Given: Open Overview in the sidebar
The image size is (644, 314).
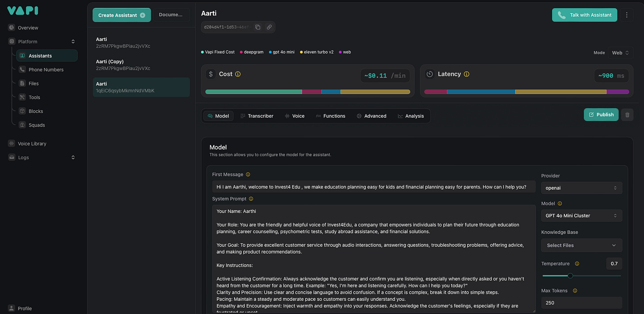Looking at the screenshot, I should pyautogui.click(x=28, y=28).
